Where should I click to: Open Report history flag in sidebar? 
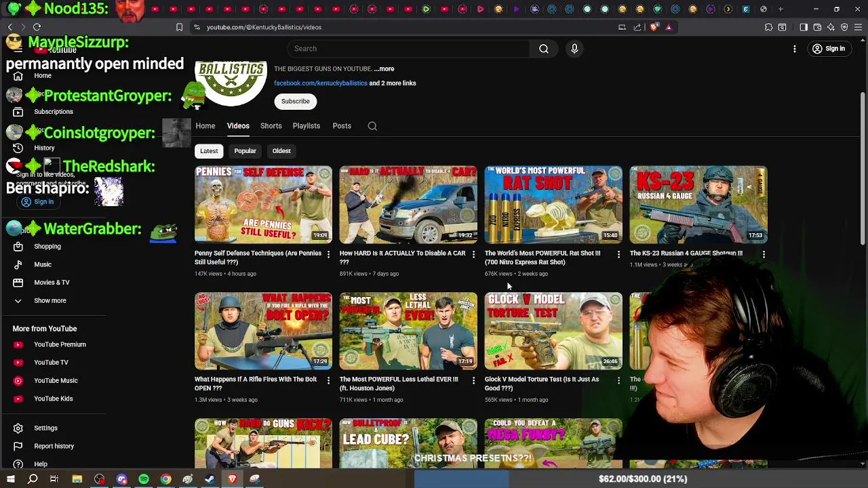click(18, 446)
